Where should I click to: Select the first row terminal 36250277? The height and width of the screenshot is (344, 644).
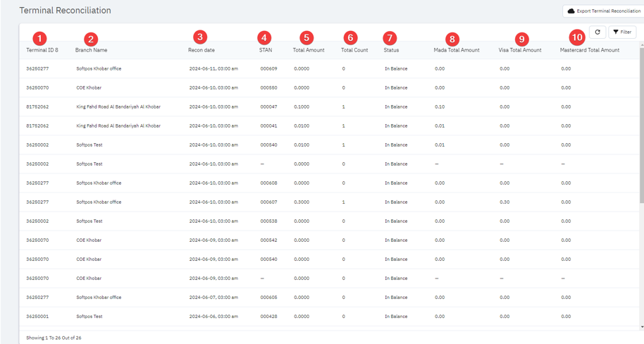point(37,69)
